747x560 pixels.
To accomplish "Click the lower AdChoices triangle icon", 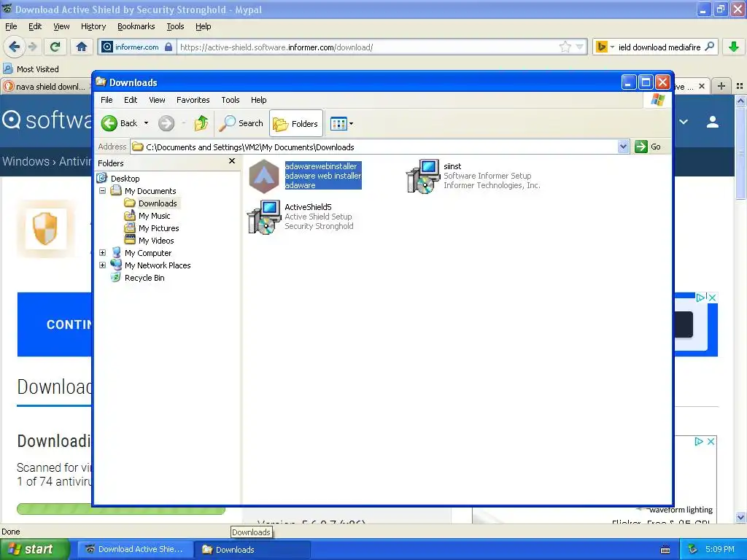I will [x=699, y=441].
